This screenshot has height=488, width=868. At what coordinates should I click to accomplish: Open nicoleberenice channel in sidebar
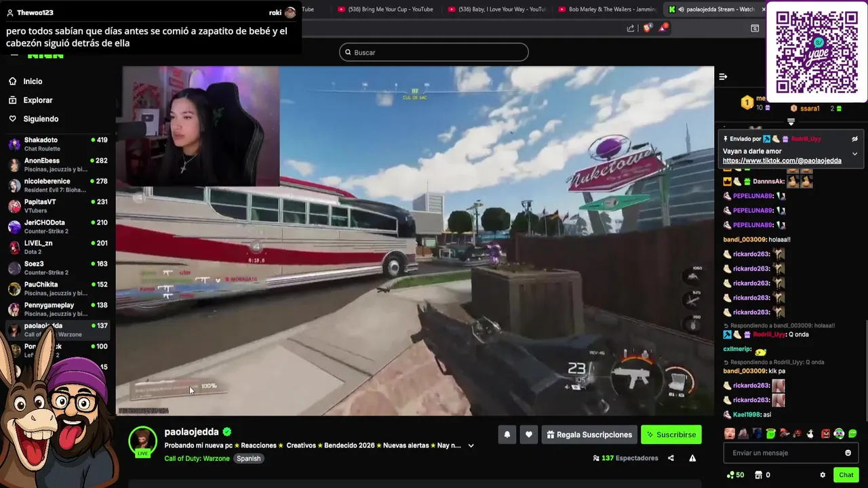[58, 185]
